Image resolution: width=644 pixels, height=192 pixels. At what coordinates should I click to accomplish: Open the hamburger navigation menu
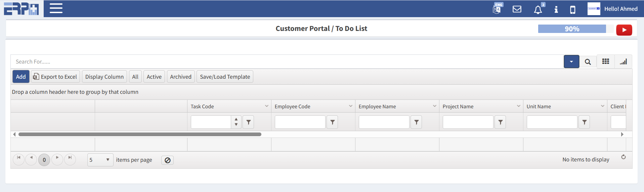(56, 8)
